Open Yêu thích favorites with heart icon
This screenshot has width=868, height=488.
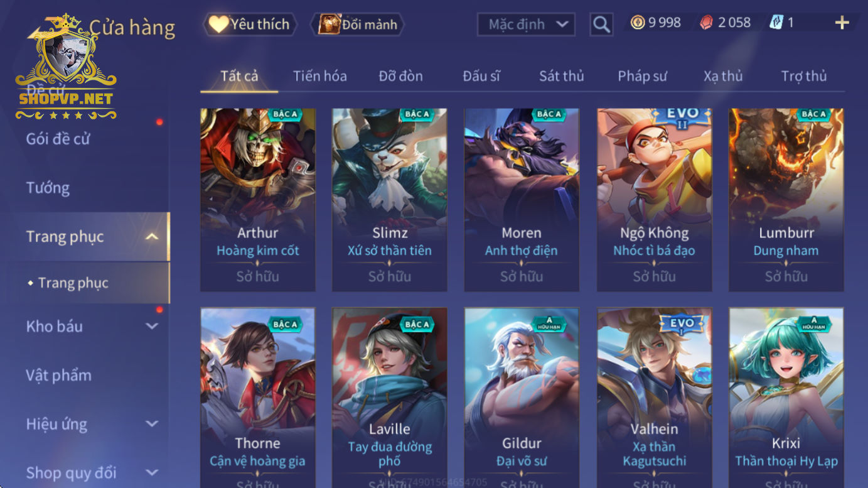pos(218,24)
